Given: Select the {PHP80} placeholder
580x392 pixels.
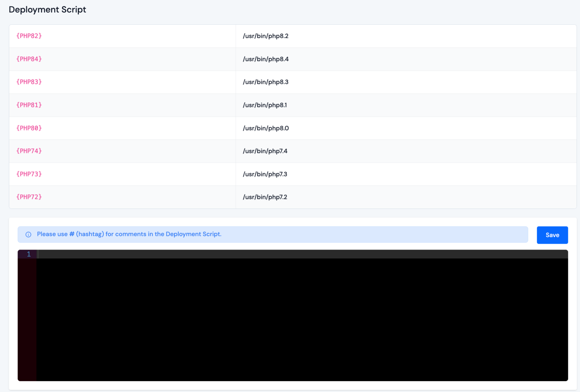Looking at the screenshot, I should [29, 128].
